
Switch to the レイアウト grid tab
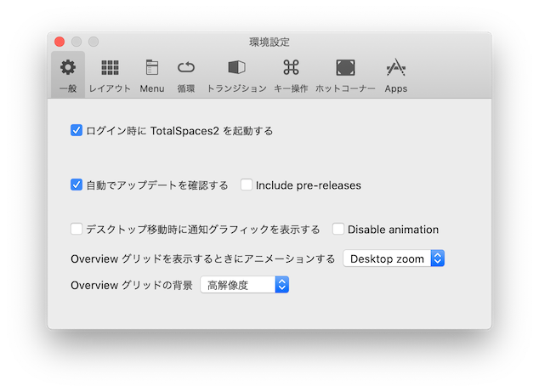[110, 75]
